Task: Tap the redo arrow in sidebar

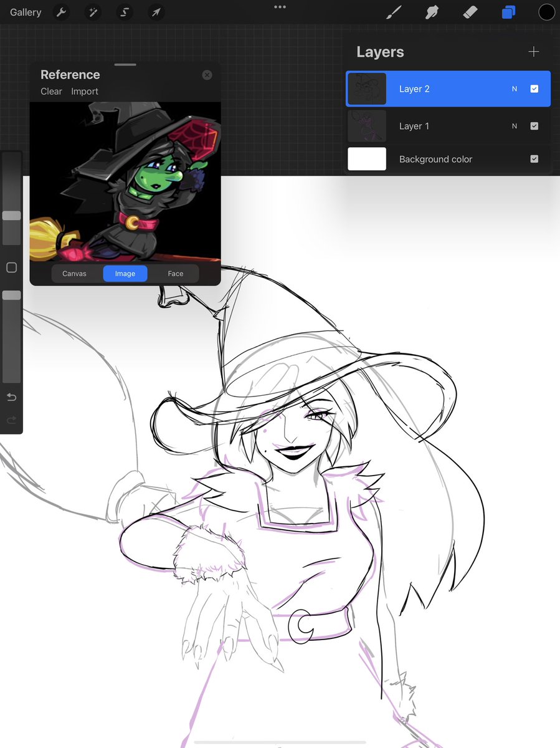Action: (11, 420)
